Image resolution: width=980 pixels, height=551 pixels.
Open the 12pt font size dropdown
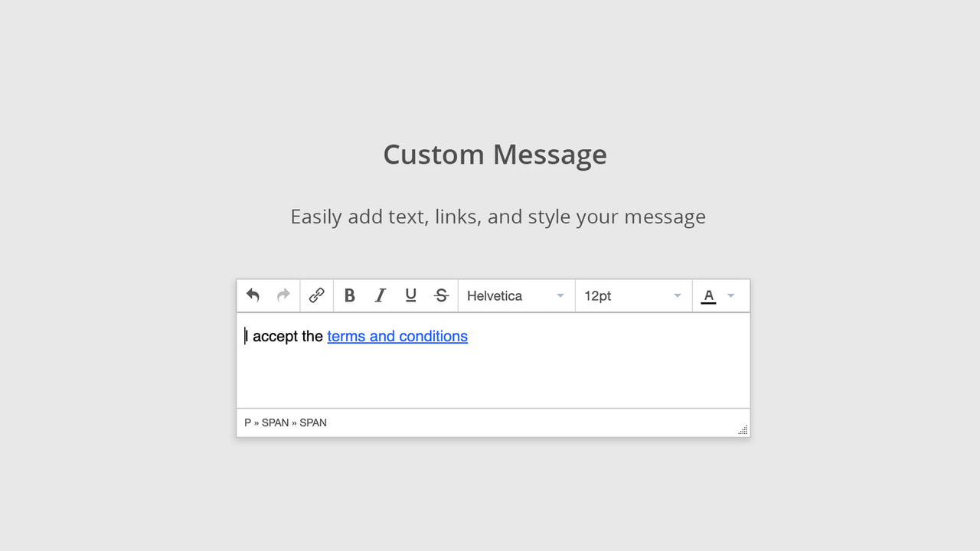[633, 295]
